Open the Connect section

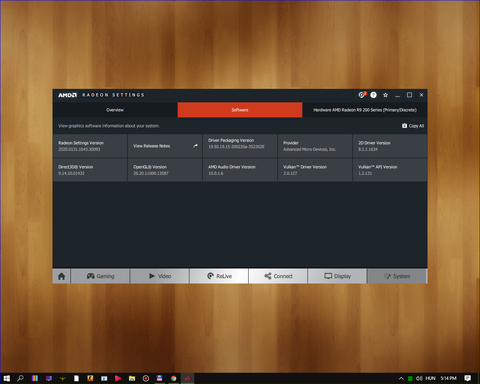click(278, 276)
